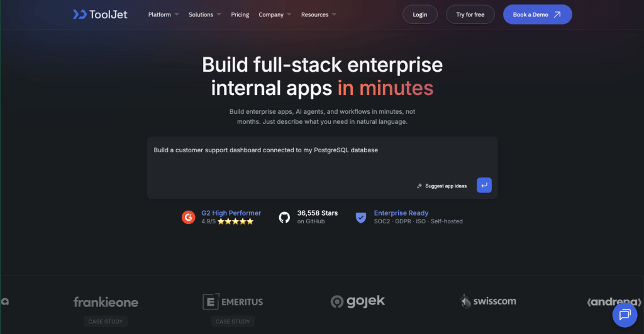This screenshot has height=334, width=644.
Task: Focus the app description prompt field
Action: click(x=322, y=167)
